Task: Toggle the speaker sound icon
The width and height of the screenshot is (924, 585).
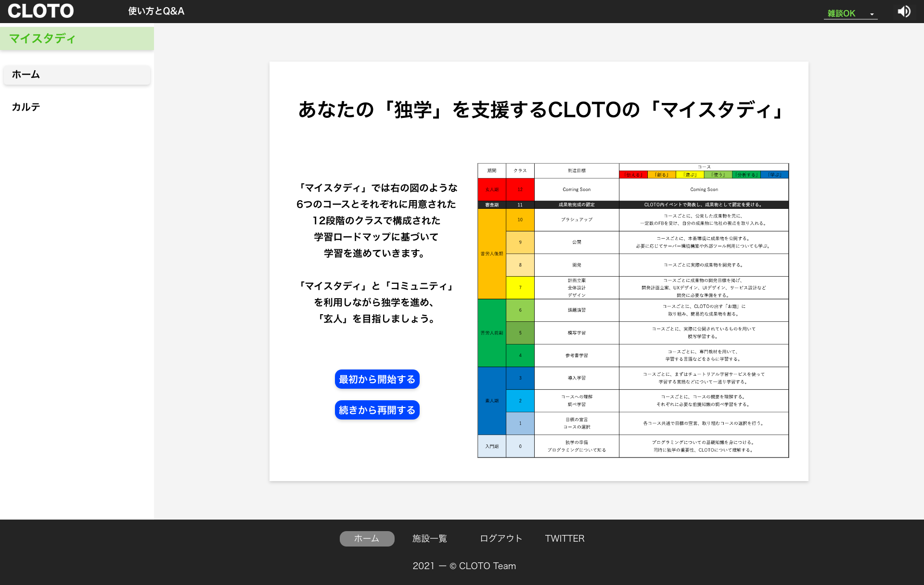Action: pyautogui.click(x=904, y=12)
